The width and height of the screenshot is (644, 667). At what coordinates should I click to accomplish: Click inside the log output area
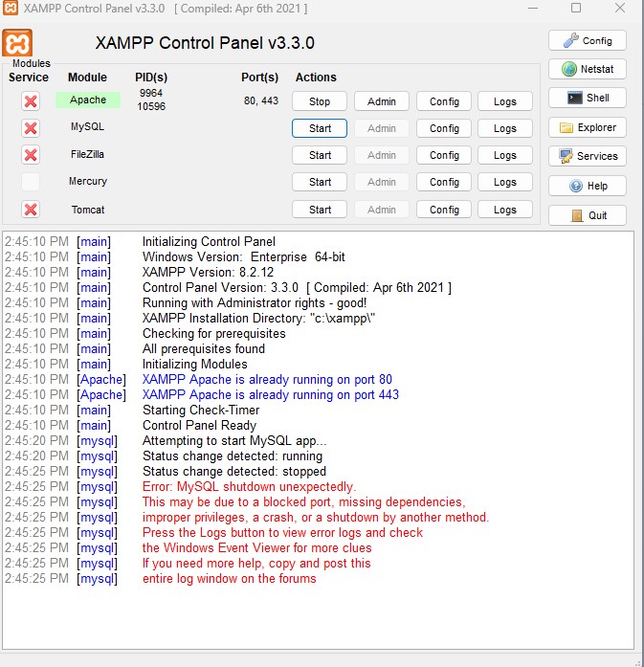(x=318, y=612)
